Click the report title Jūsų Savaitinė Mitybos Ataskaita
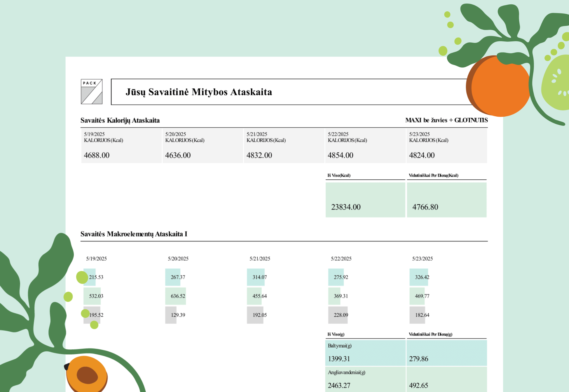 click(x=199, y=92)
